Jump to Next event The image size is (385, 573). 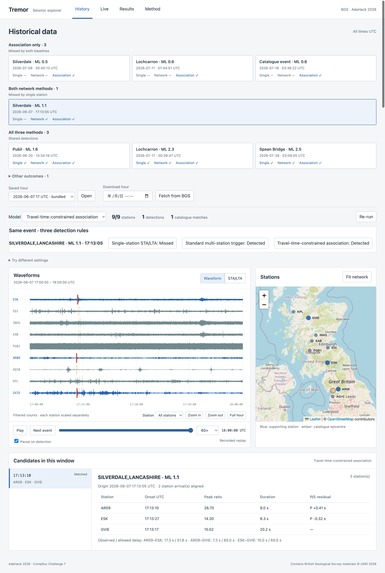pyautogui.click(x=42, y=430)
